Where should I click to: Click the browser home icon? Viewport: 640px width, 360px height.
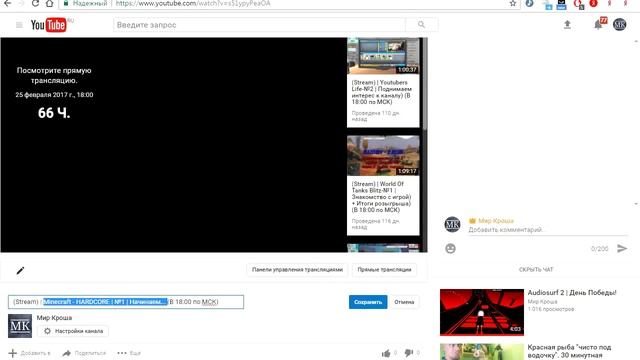click(x=49, y=4)
